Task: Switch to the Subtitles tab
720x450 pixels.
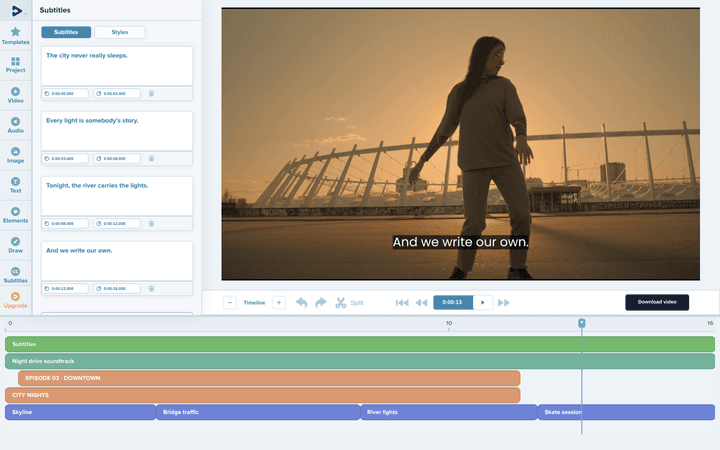Action: click(66, 32)
